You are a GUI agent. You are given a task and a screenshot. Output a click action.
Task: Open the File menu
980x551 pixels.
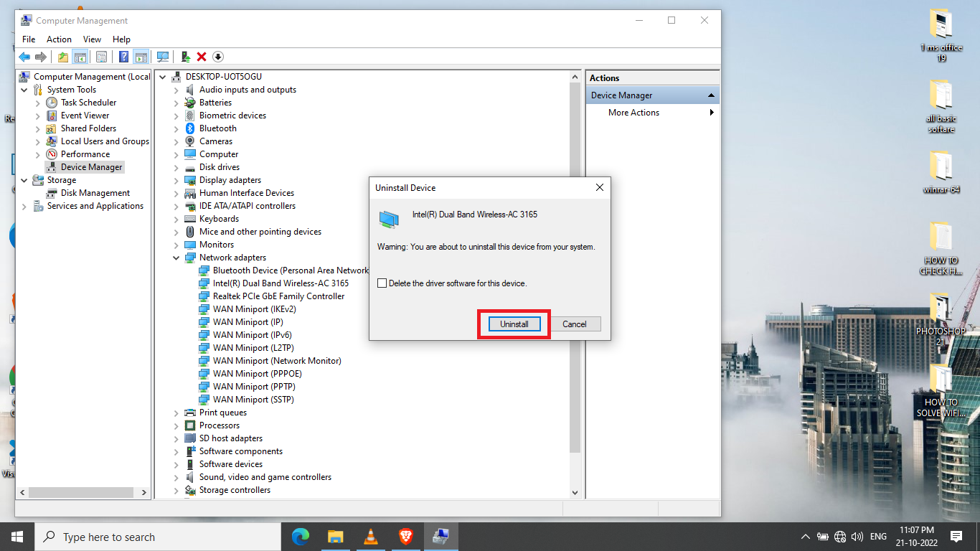point(29,39)
